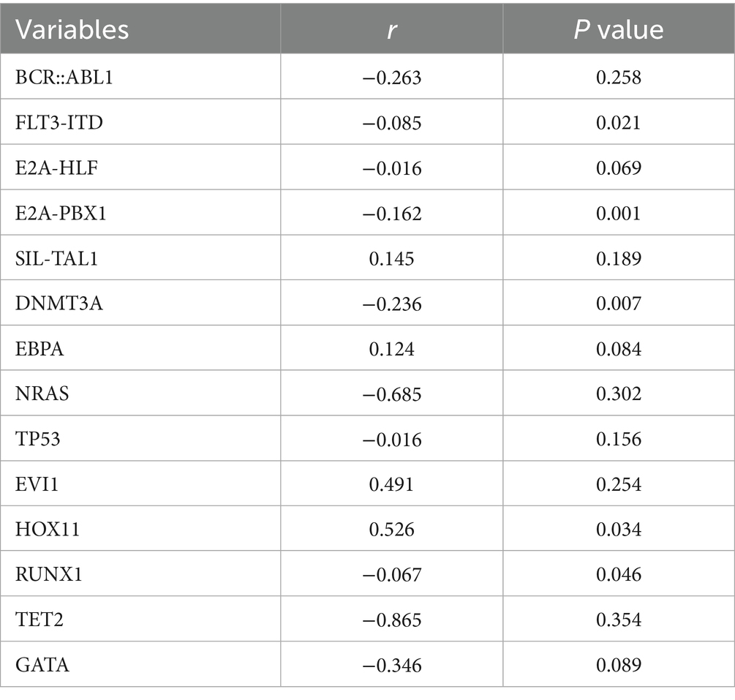Select the P value 0.001 cell
This screenshot has height=700, width=735.
click(618, 213)
